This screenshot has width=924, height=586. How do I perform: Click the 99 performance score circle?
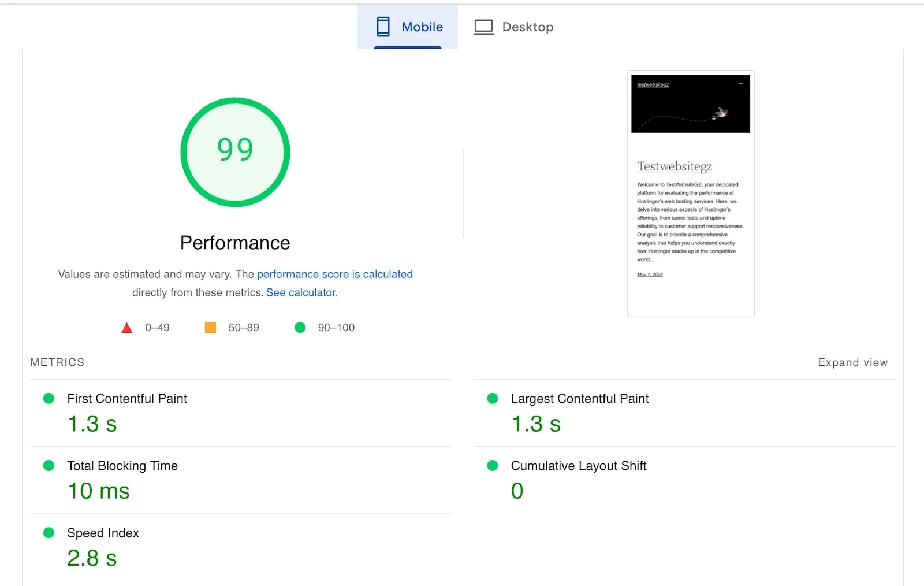point(234,151)
